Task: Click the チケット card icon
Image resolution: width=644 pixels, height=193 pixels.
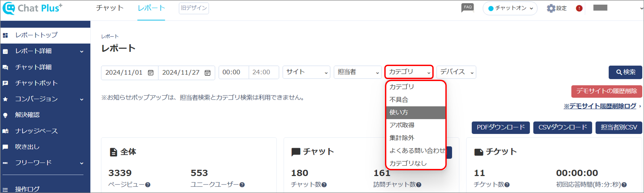Action: tap(479, 152)
